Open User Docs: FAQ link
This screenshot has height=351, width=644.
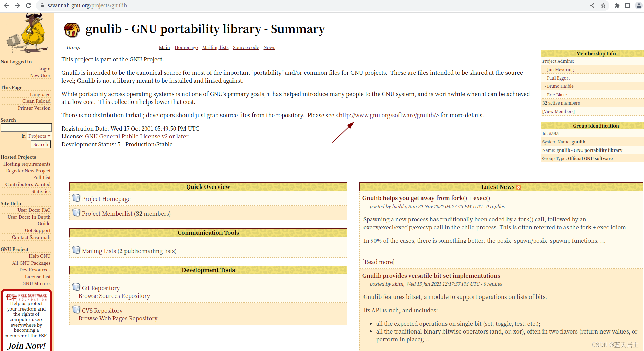click(x=34, y=210)
